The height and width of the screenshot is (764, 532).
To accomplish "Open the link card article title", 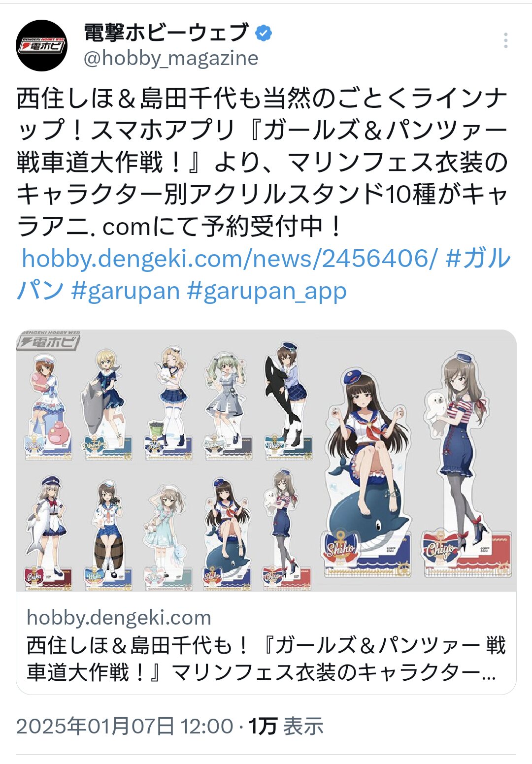I will 266,659.
